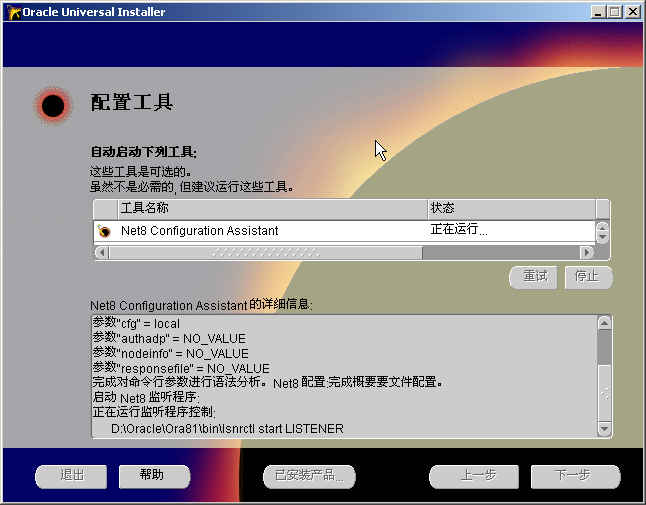Click the 重试 (Retry) button

coord(534,277)
